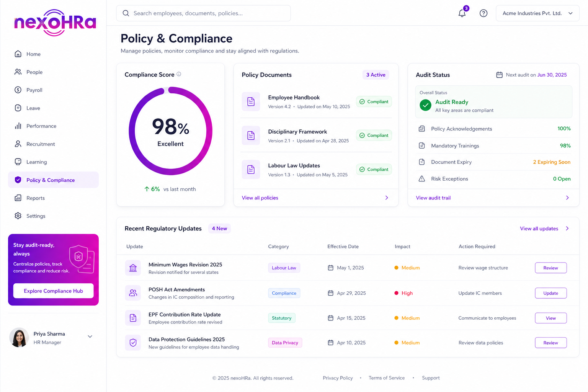Image resolution: width=588 pixels, height=392 pixels.
Task: Click the Document Expiry icon
Action: pos(422,162)
